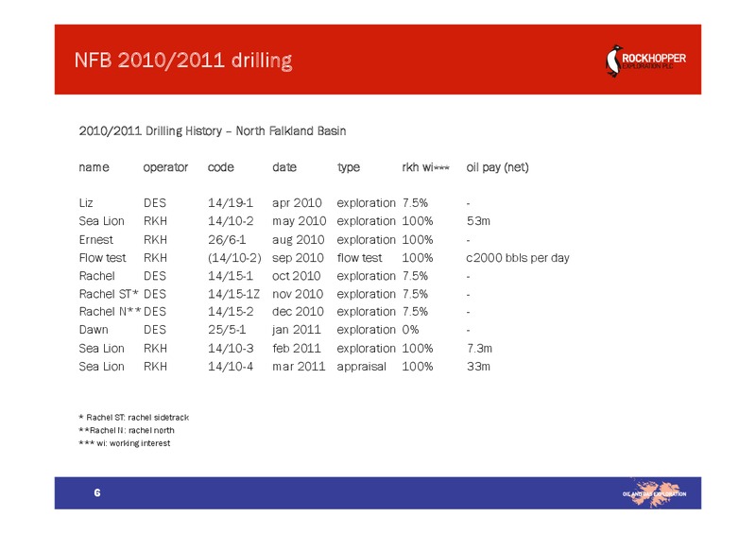Click the 'code' column header
The height and width of the screenshot is (534, 756).
221,167
